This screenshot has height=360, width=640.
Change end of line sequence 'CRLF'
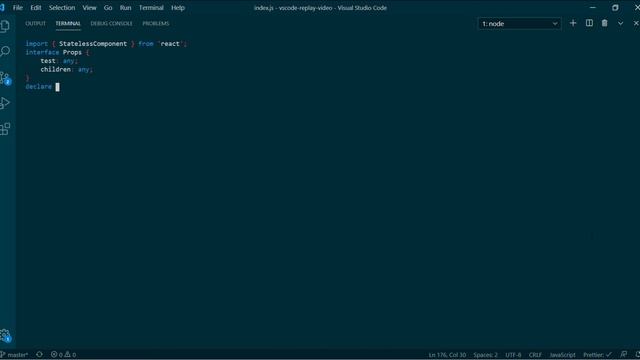pyautogui.click(x=535, y=355)
